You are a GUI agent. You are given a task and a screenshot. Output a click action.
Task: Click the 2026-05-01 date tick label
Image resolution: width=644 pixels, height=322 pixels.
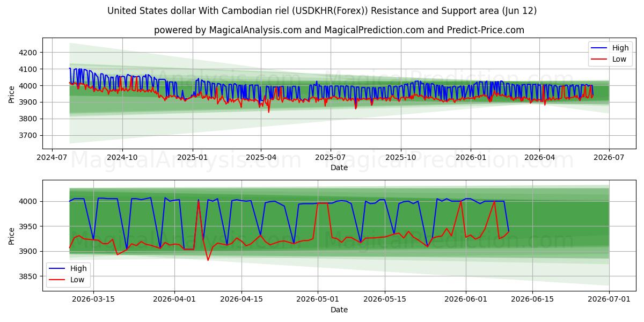click(x=318, y=300)
